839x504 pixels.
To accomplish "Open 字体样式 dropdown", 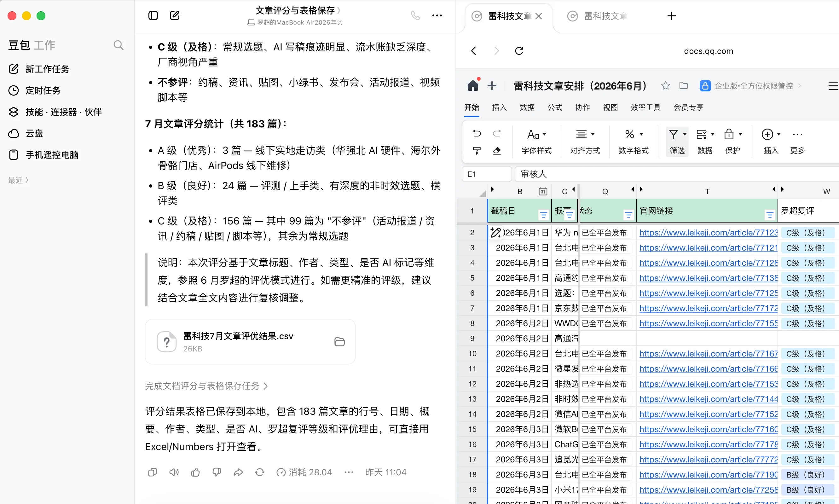I will (x=536, y=142).
